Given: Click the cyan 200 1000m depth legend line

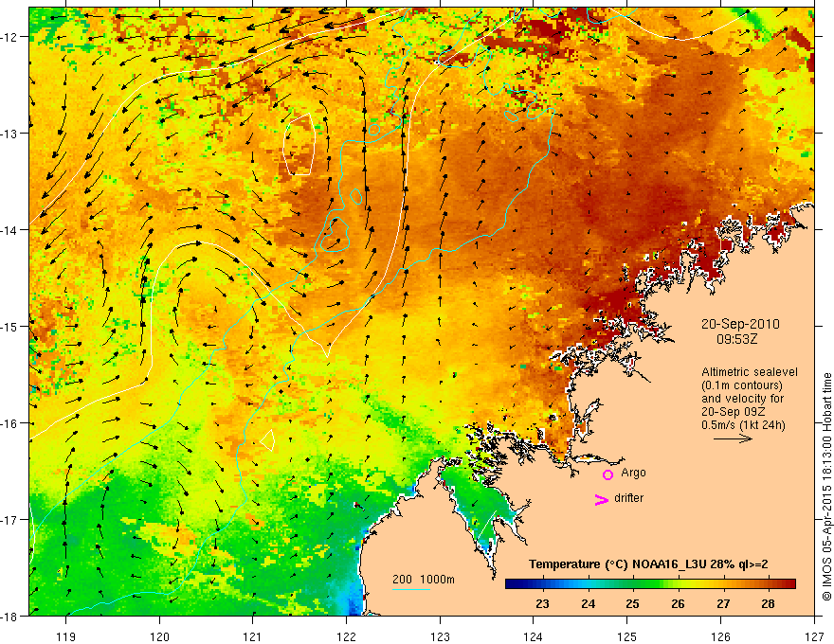Looking at the screenshot, I should (x=411, y=589).
